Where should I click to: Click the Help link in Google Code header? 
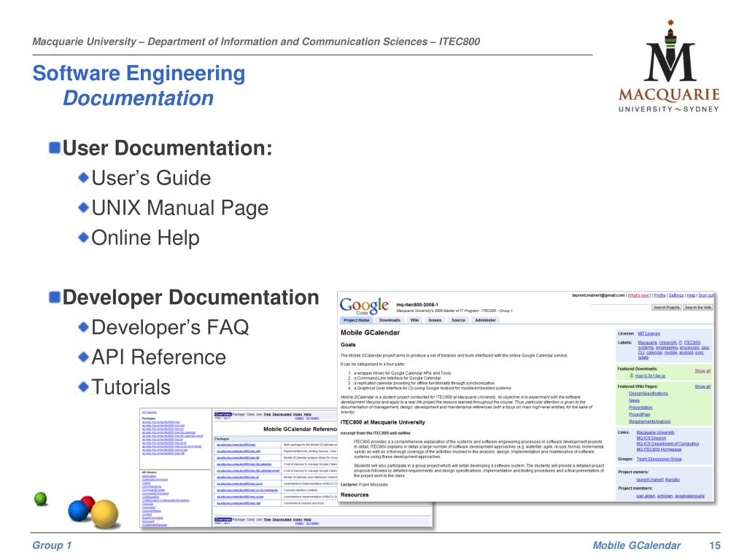click(691, 295)
